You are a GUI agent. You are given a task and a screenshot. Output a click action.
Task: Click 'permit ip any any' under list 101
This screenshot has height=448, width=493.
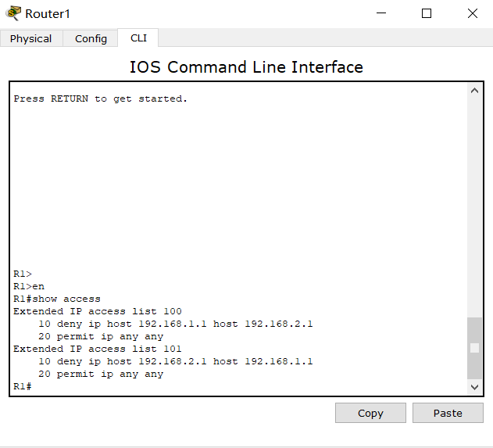click(101, 374)
